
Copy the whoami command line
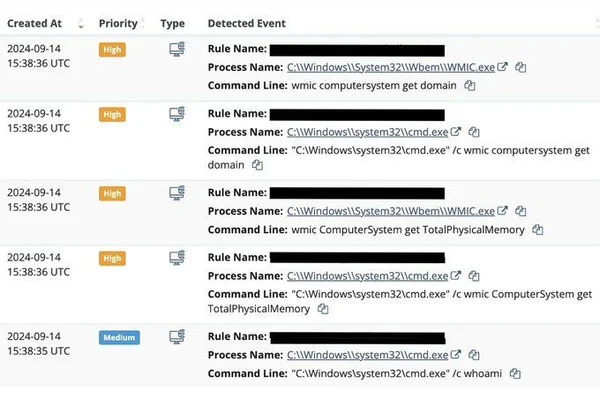(515, 374)
